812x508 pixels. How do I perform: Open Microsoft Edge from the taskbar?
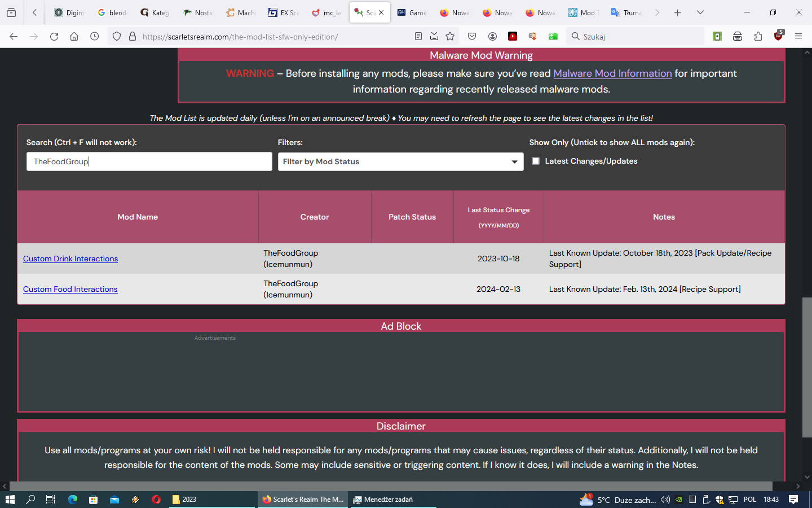point(73,500)
